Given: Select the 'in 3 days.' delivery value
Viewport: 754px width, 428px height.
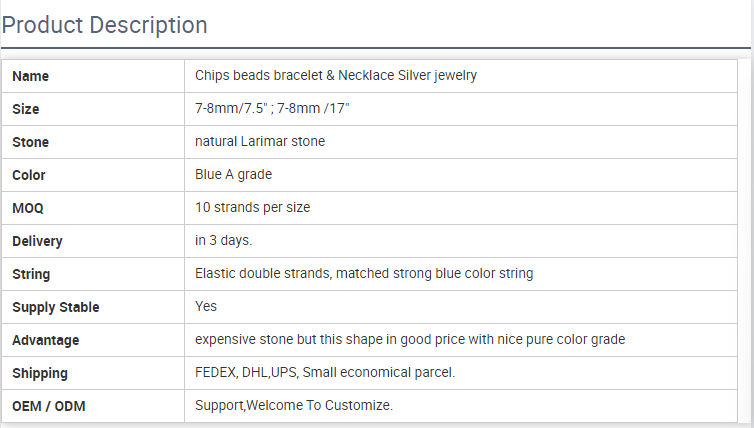Looking at the screenshot, I should [224, 241].
